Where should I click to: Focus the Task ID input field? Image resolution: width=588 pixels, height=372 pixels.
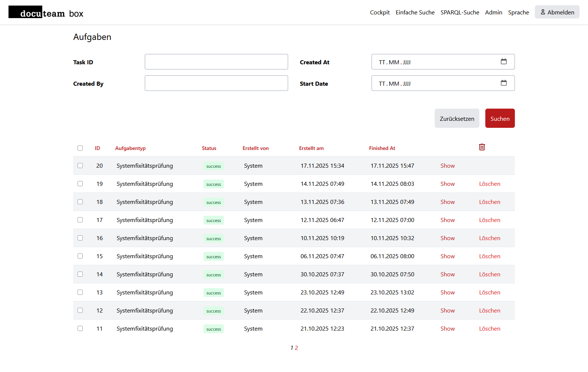tap(216, 62)
